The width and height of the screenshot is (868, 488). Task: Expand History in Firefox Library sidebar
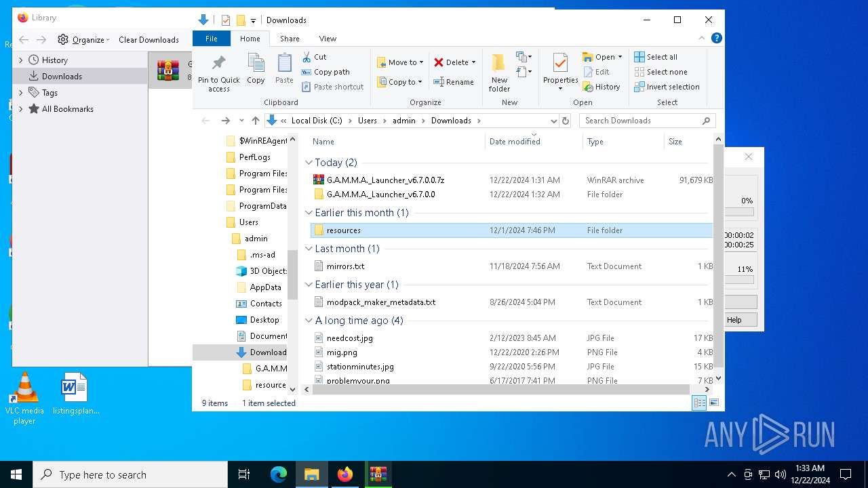21,60
